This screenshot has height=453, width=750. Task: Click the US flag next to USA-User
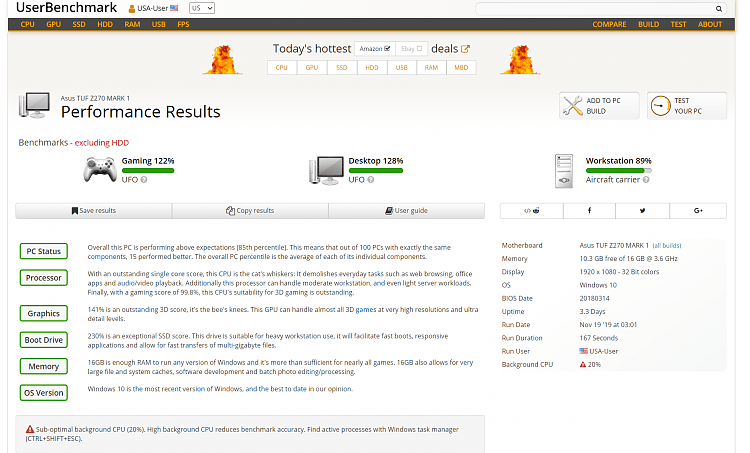[x=174, y=8]
